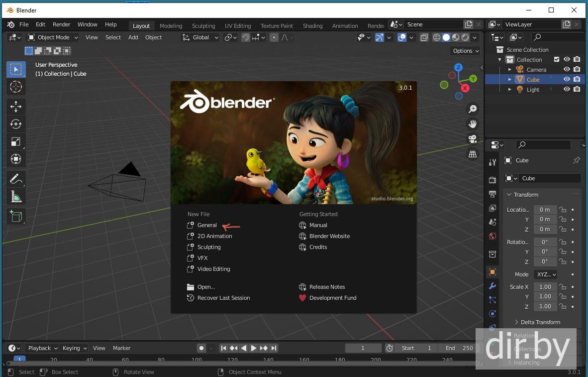
Task: Click the Scale X value field
Action: pos(545,287)
